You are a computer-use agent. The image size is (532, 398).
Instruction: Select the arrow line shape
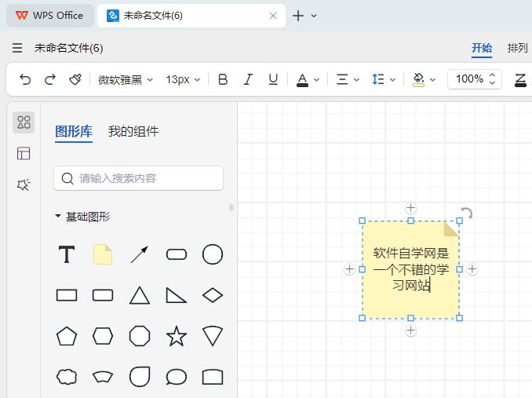coord(140,254)
